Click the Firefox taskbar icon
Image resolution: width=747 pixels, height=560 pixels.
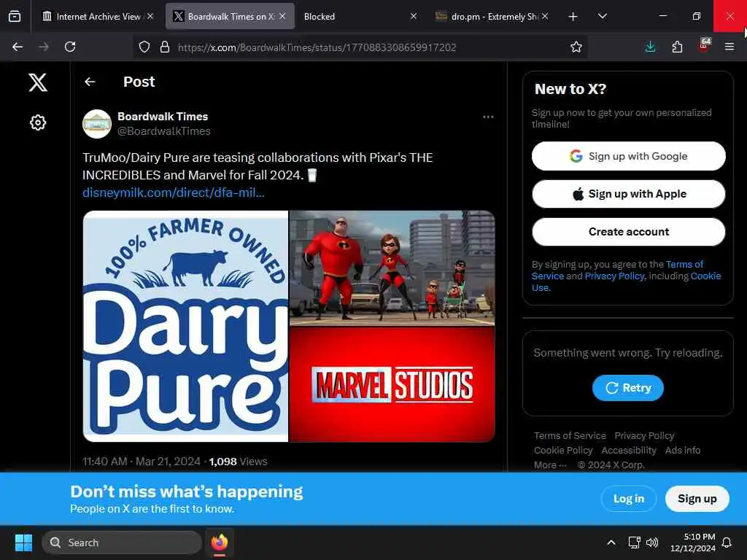(x=220, y=542)
